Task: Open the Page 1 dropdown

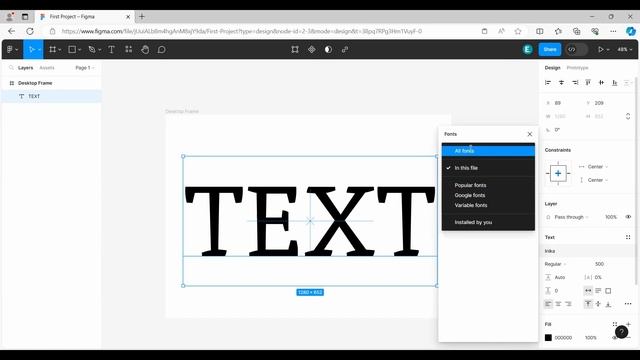Action: [84, 68]
